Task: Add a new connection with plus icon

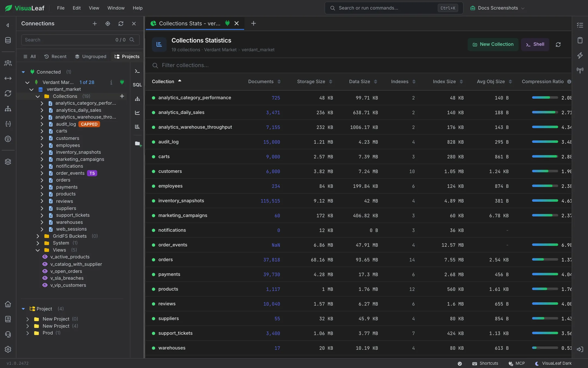Action: 94,24
